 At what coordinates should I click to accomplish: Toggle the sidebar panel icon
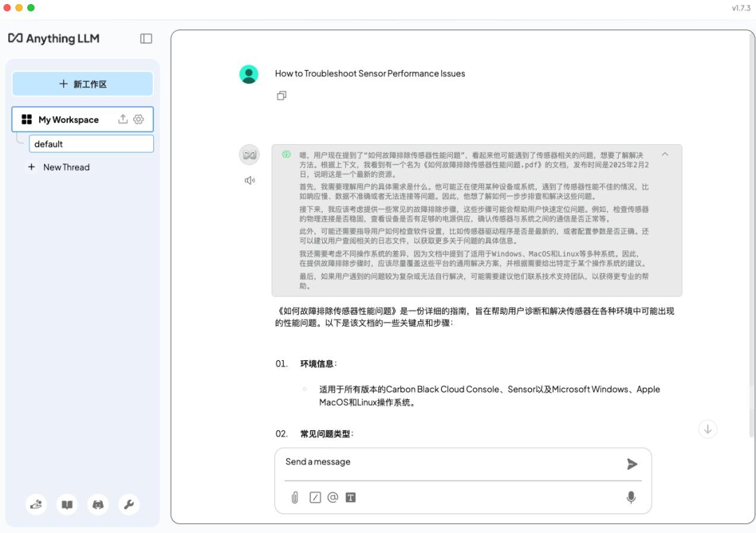pos(146,38)
